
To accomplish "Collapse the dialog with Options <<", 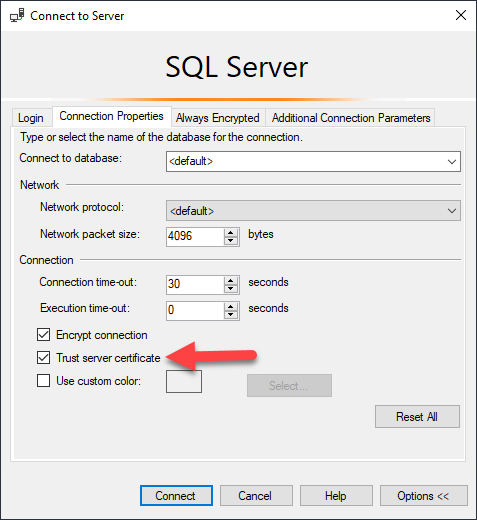I will [x=424, y=496].
